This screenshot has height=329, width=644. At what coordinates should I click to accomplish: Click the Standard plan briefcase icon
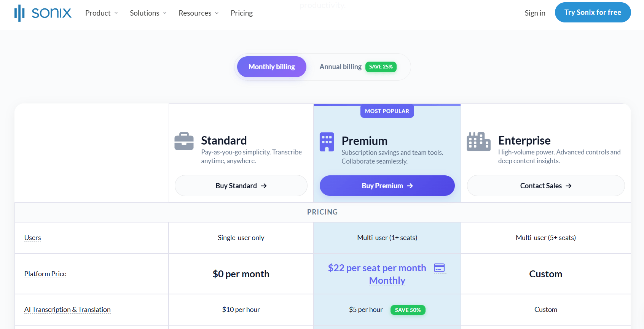coord(184,141)
